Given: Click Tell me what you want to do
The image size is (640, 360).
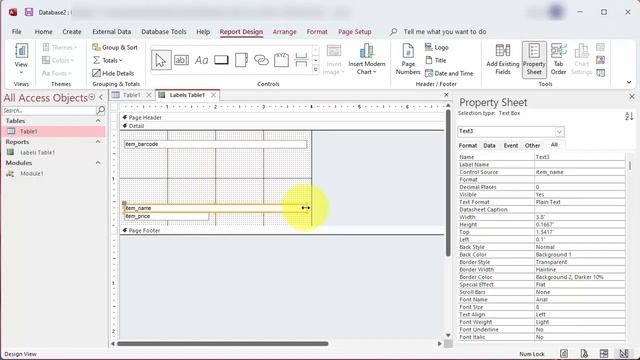Looking at the screenshot, I should tap(445, 31).
